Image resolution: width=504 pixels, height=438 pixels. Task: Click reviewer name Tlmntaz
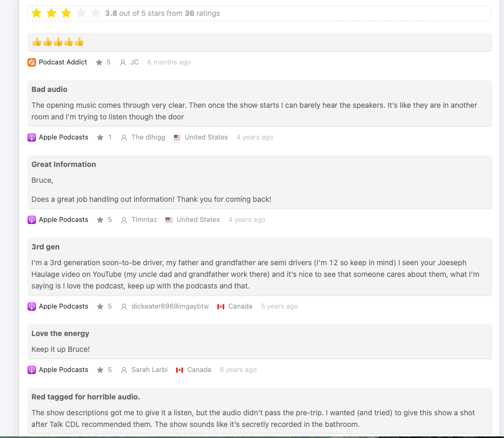(144, 220)
